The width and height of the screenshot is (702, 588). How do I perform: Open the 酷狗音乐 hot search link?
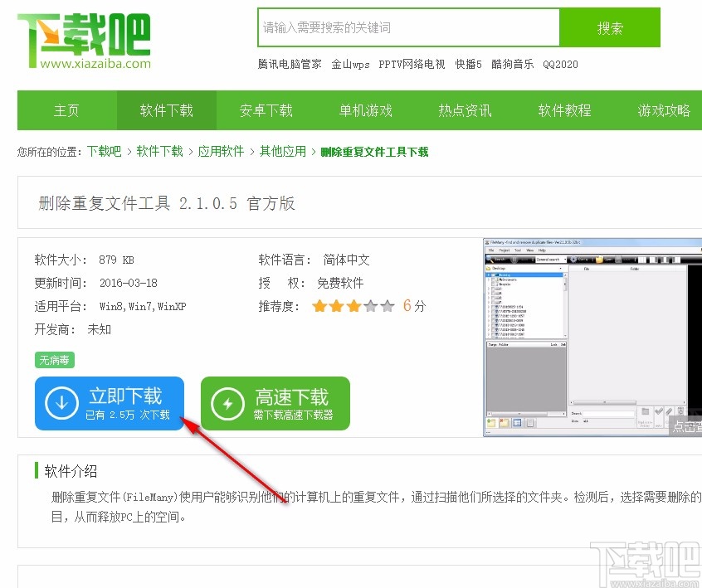pos(512,64)
